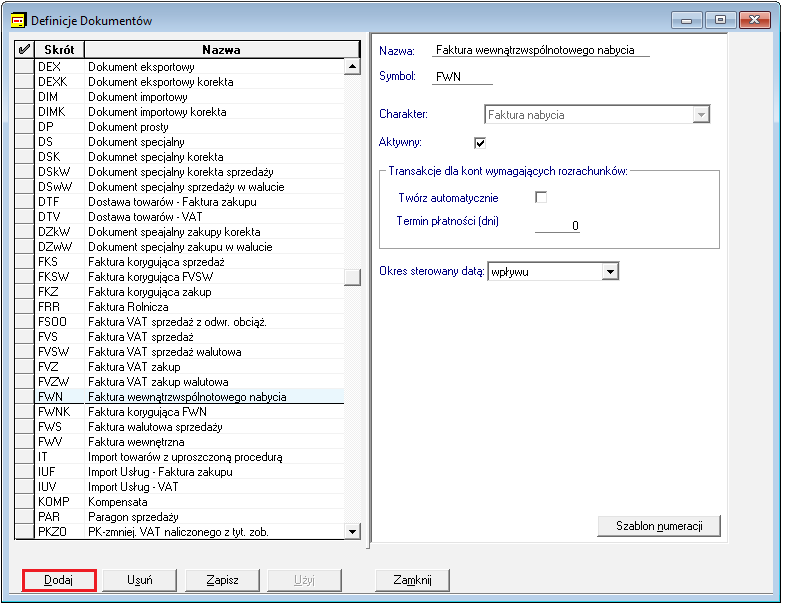Tick the marker box for IT row
This screenshot has width=786, height=607.
coord(24,457)
